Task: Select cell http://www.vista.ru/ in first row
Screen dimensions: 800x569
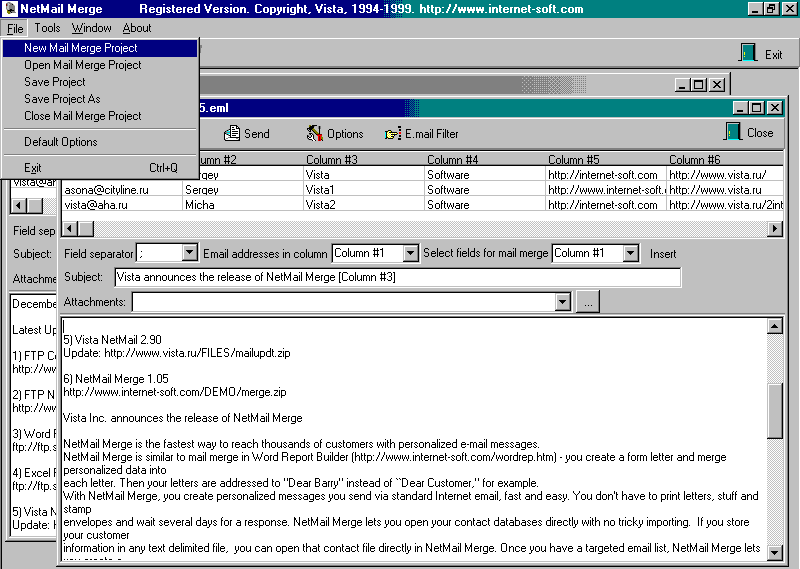Action: [x=725, y=175]
